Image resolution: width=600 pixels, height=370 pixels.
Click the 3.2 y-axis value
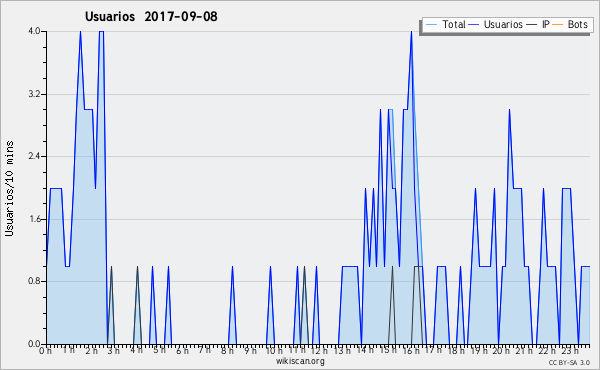coord(34,94)
